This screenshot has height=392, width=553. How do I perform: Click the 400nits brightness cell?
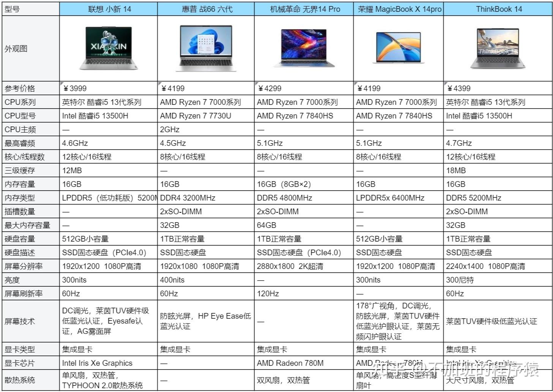pos(206,280)
